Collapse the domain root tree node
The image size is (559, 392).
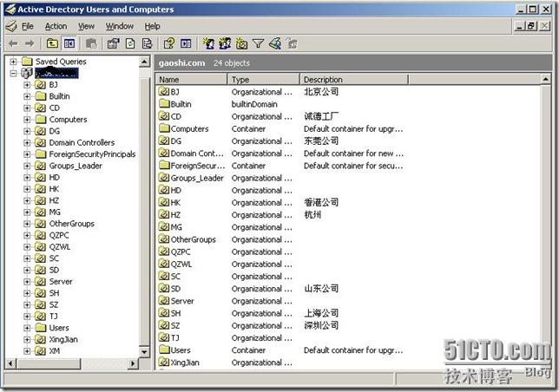pyautogui.click(x=14, y=74)
